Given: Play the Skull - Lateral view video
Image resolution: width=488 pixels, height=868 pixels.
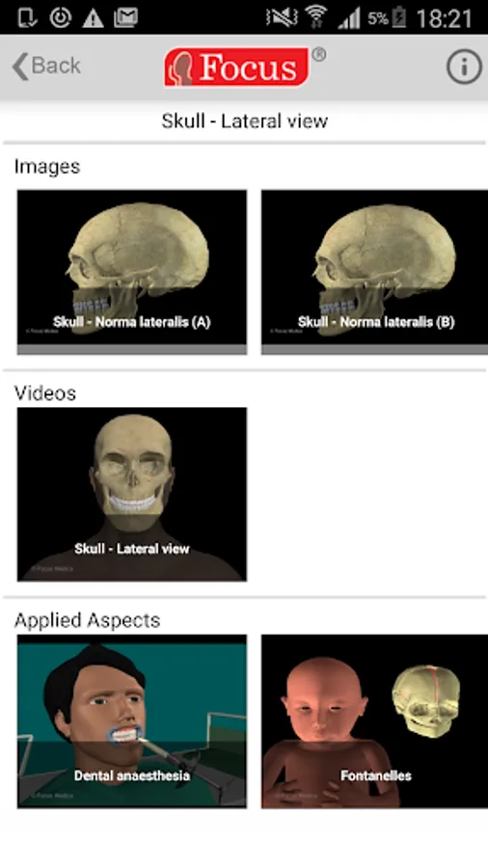Looking at the screenshot, I should click(x=132, y=495).
